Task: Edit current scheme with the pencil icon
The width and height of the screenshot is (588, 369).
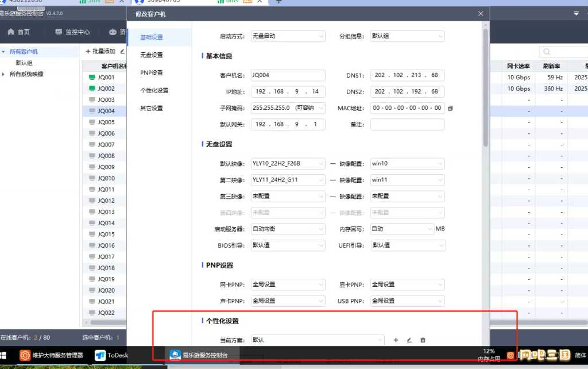Action: (x=409, y=340)
